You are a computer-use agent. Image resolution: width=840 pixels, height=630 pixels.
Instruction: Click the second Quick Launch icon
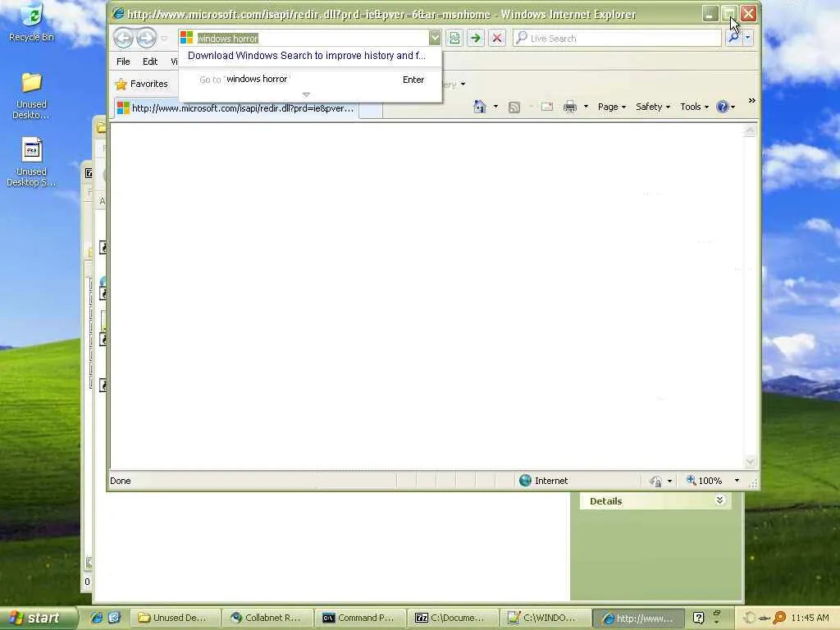click(x=114, y=618)
